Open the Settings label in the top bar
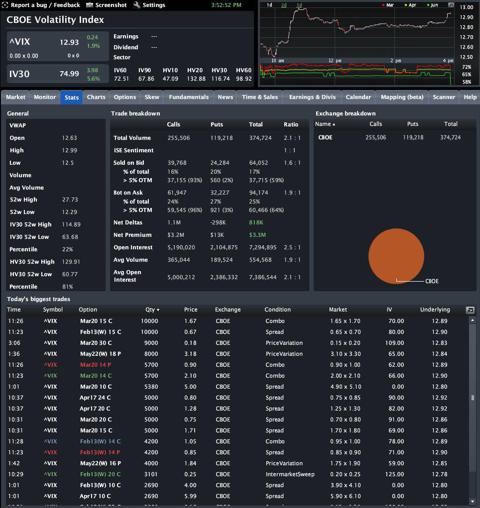The width and height of the screenshot is (480, 508). click(154, 5)
